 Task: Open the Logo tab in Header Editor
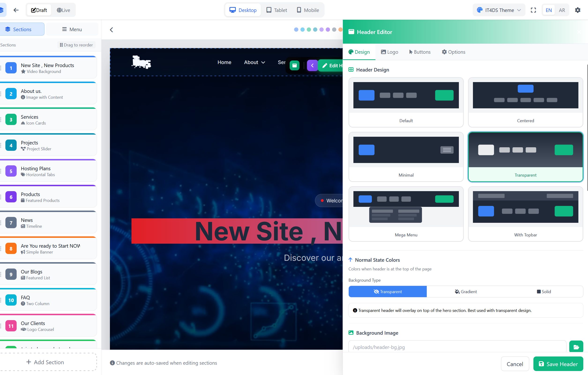coord(390,52)
